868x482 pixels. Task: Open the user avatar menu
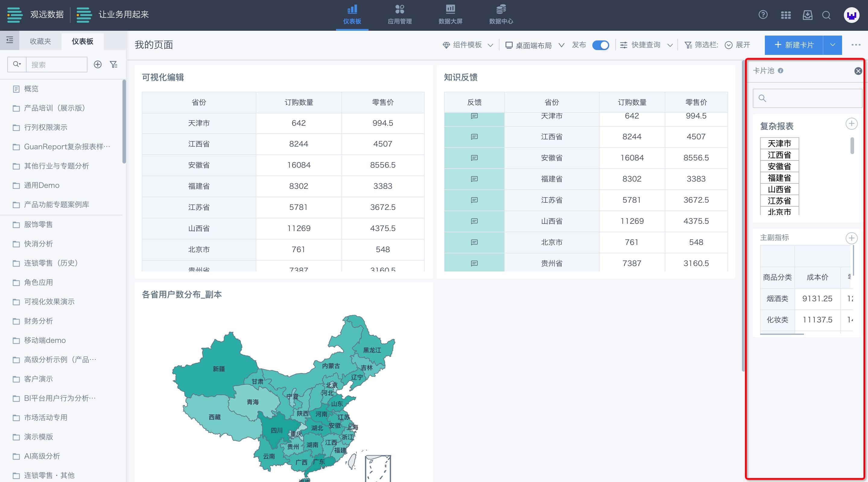(x=851, y=15)
